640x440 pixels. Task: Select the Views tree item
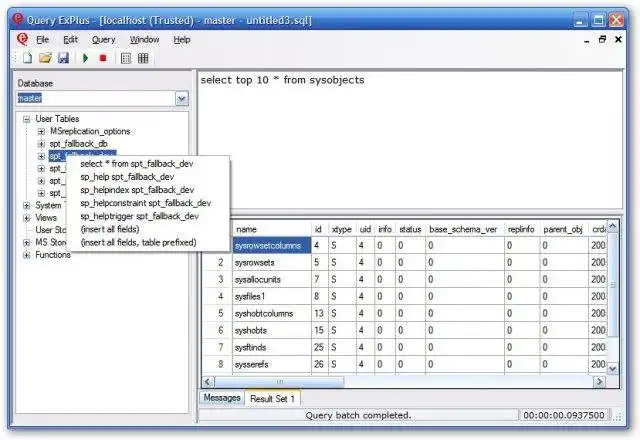click(x=46, y=218)
